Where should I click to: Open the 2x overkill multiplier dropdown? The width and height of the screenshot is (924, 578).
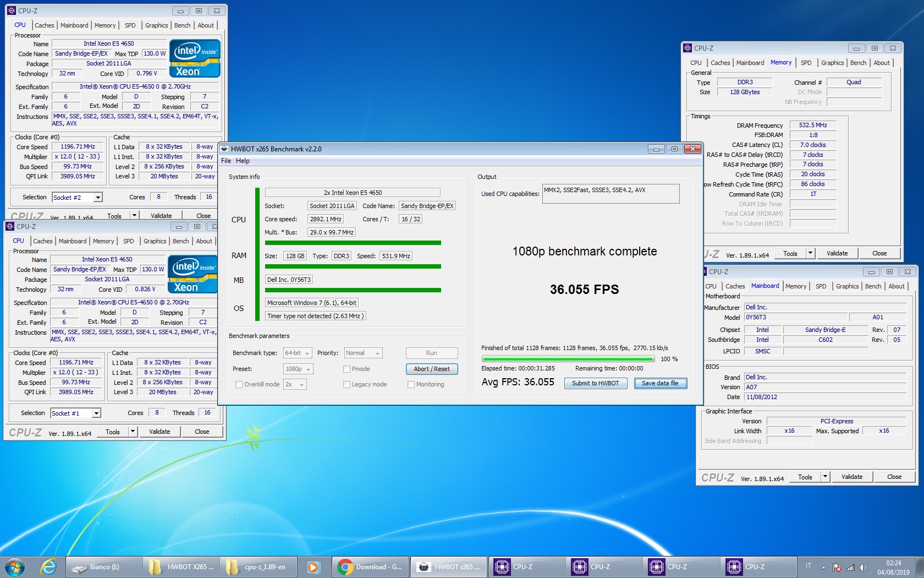(295, 384)
